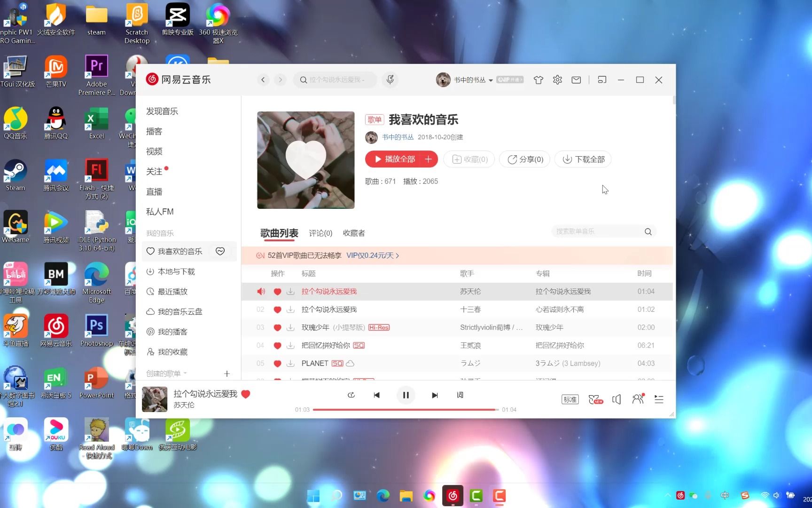Click the volume speaker icon in player
The image size is (812, 508).
click(x=617, y=399)
